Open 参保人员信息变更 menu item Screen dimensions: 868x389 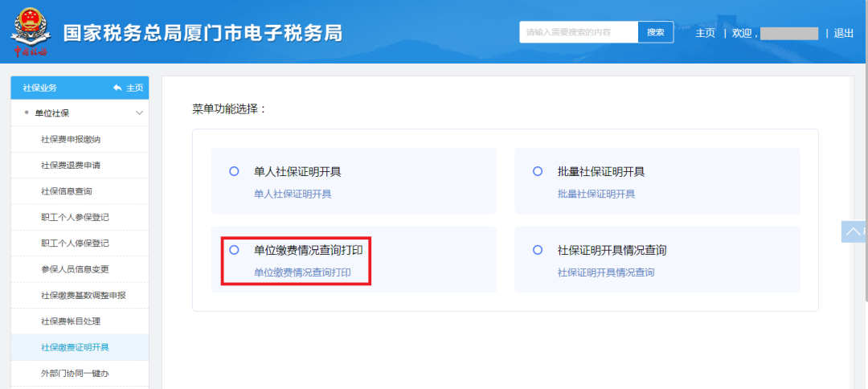tap(75, 269)
